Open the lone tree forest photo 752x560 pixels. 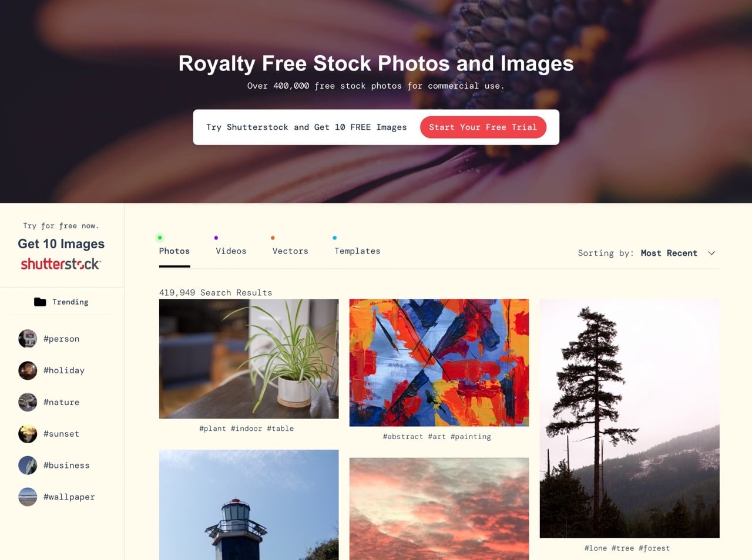[629, 419]
